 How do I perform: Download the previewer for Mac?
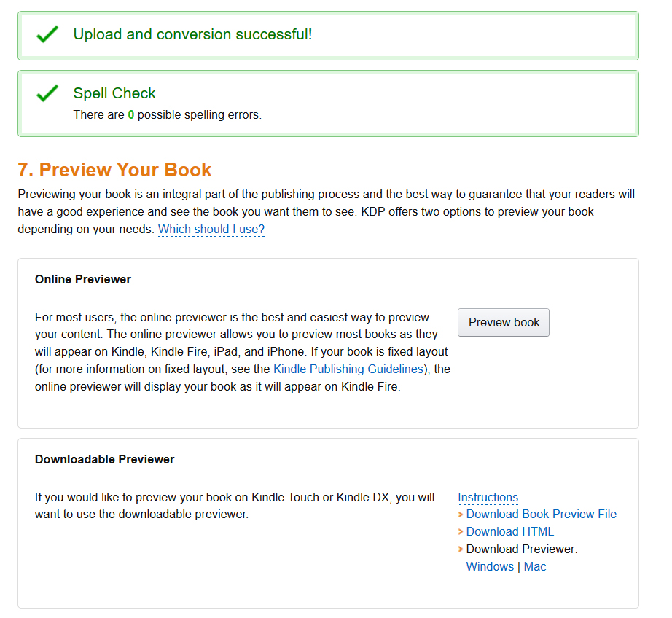pyautogui.click(x=535, y=567)
